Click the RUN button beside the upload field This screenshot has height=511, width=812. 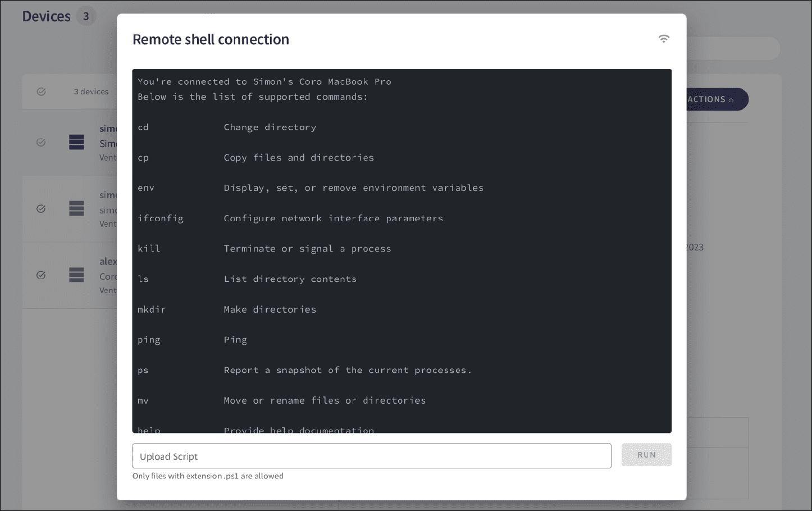[646, 455]
